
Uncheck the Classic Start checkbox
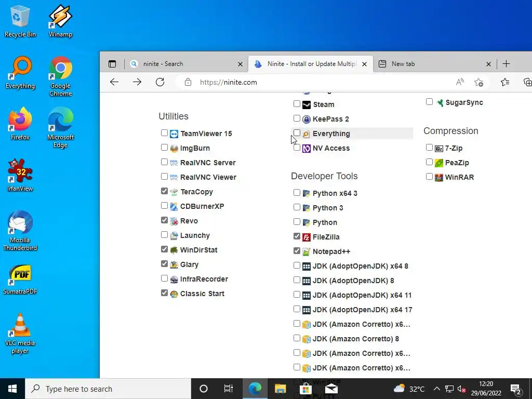(x=164, y=293)
